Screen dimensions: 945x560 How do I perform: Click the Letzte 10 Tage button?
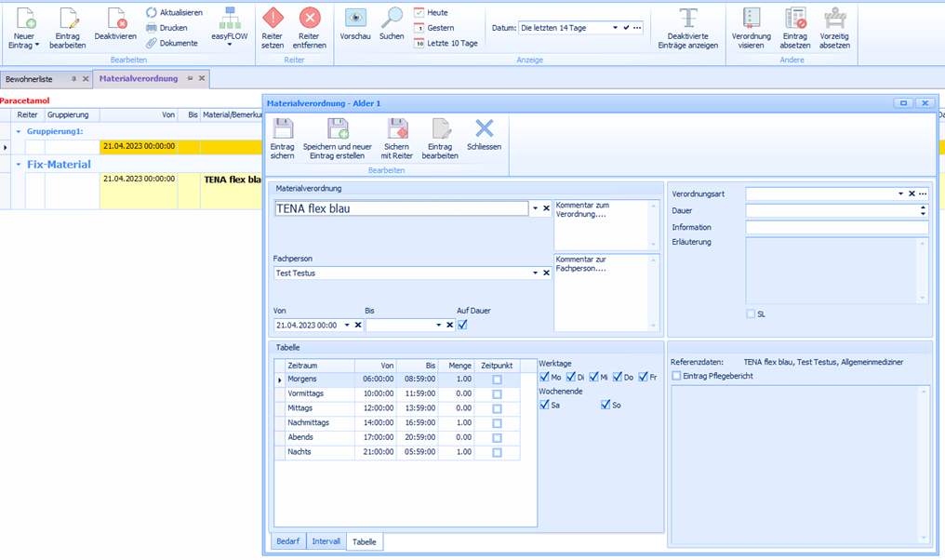[446, 43]
